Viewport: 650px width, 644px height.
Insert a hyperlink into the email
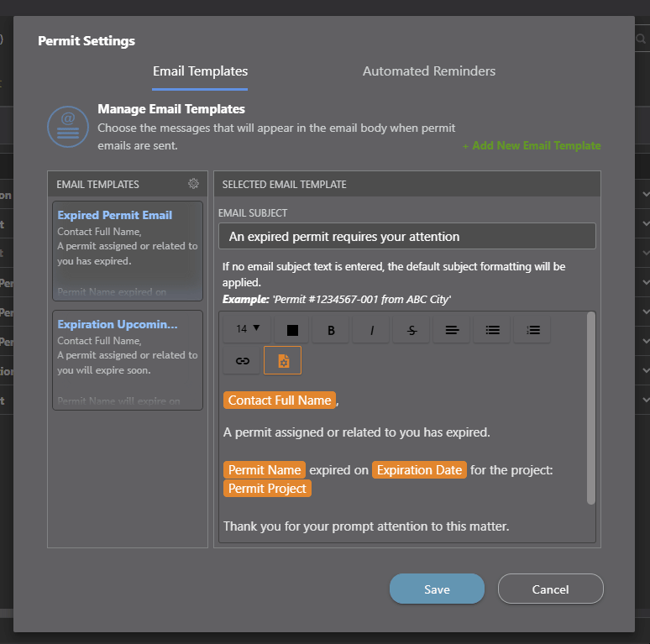coord(242,360)
